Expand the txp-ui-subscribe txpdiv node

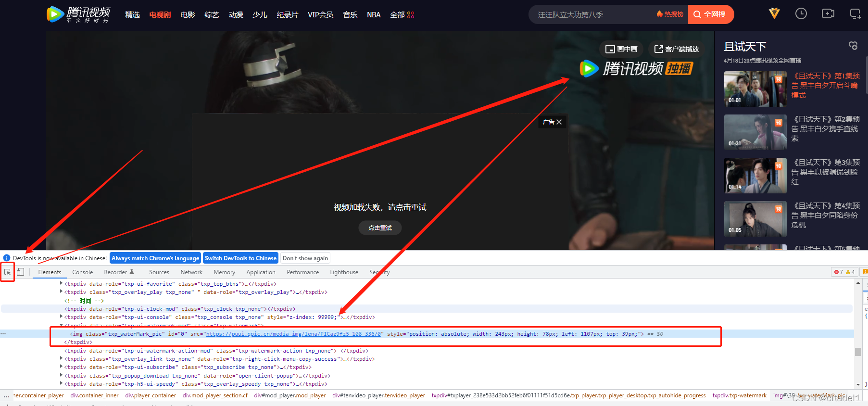coord(61,367)
